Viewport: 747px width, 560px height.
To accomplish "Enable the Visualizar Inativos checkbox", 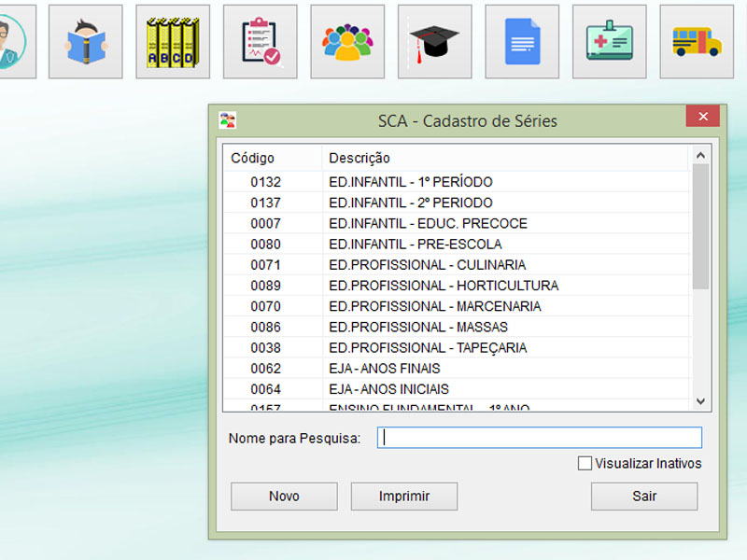I will [x=585, y=463].
